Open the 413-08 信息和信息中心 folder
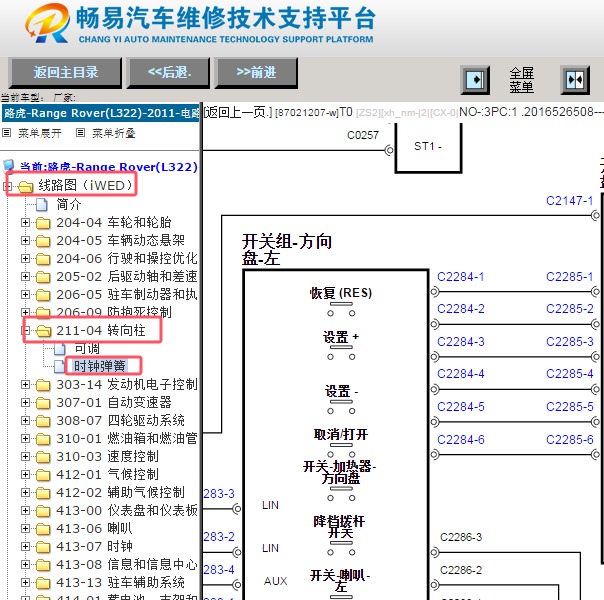The image size is (604, 600). 127,565
